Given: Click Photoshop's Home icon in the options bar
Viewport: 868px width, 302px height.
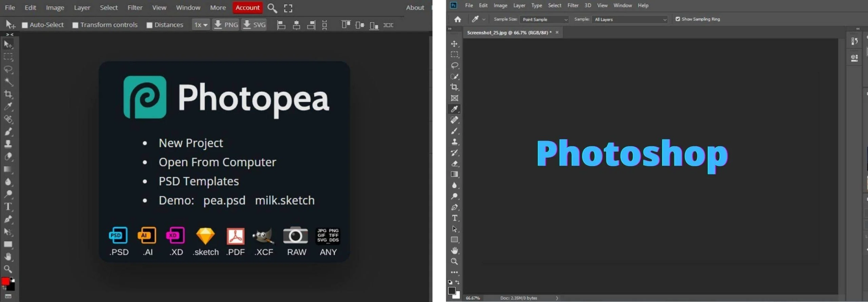Looking at the screenshot, I should (x=458, y=19).
